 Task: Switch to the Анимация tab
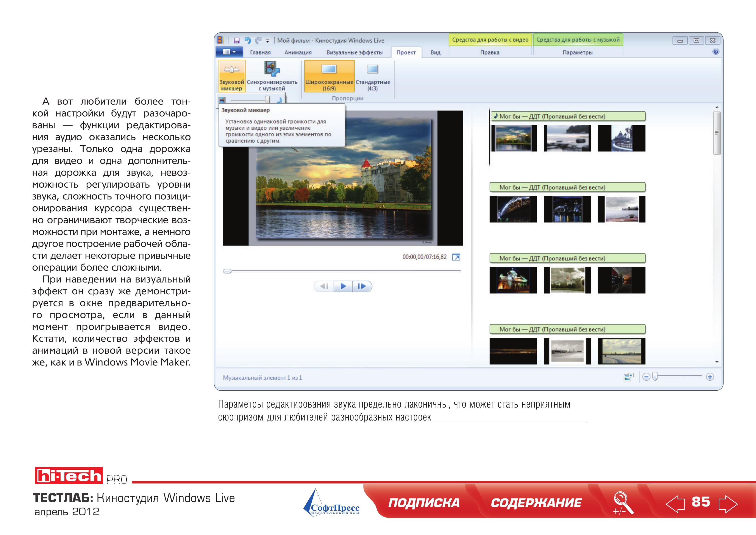coord(298,52)
